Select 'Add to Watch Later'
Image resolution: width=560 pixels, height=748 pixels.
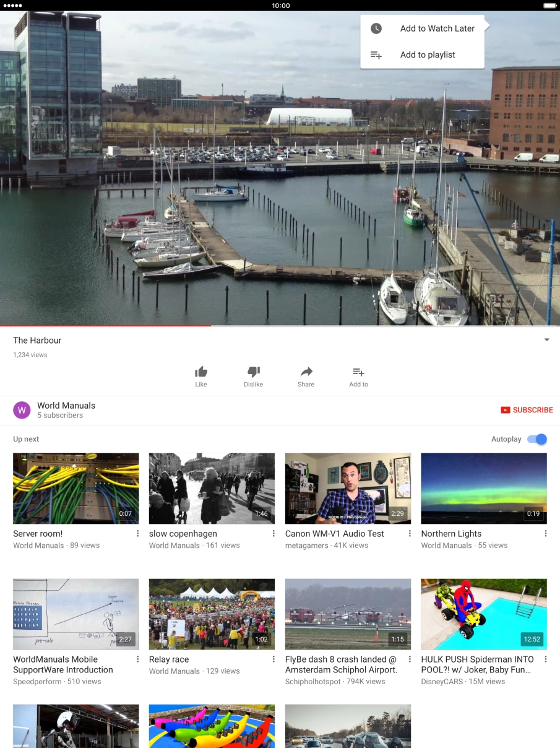(437, 28)
